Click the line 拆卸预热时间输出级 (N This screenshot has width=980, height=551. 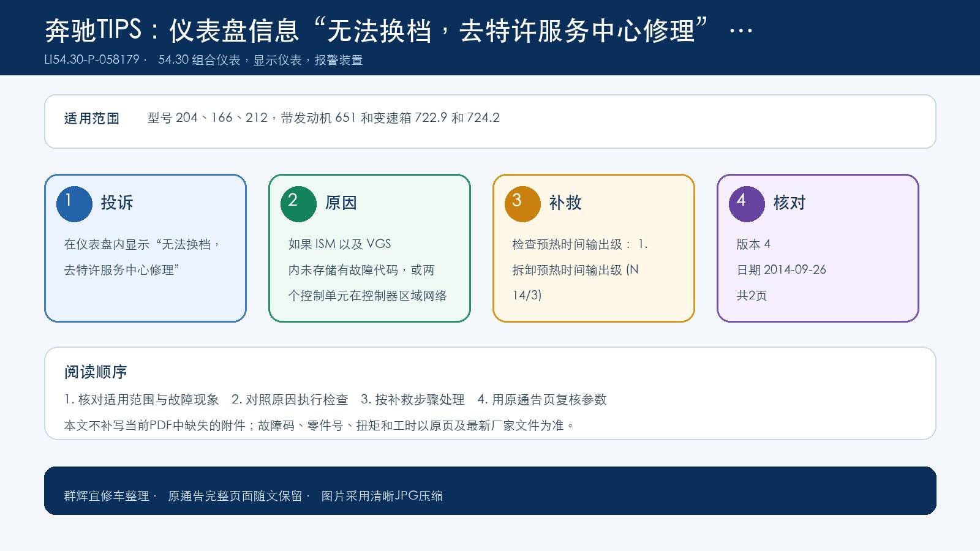click(x=575, y=270)
